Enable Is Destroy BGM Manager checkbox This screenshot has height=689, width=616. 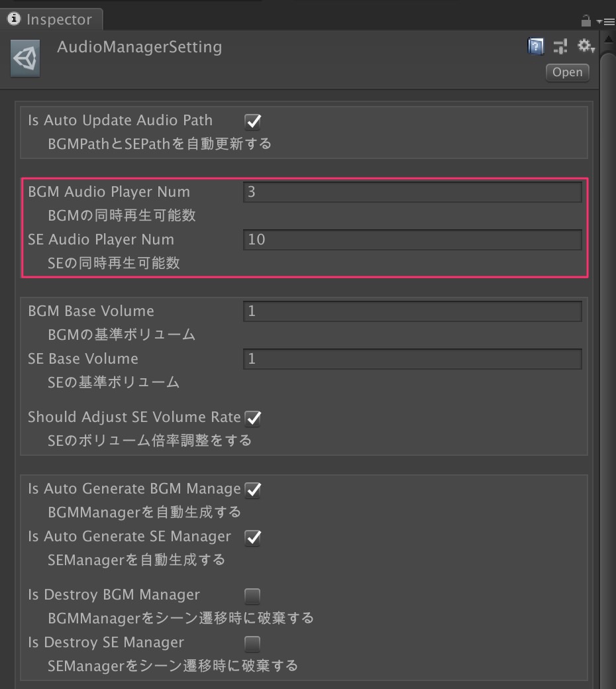(x=252, y=596)
